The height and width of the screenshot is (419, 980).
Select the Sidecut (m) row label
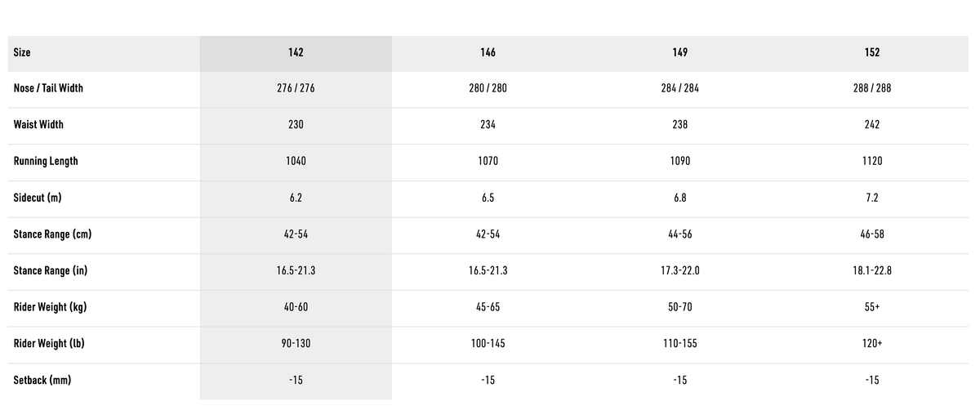click(x=38, y=198)
